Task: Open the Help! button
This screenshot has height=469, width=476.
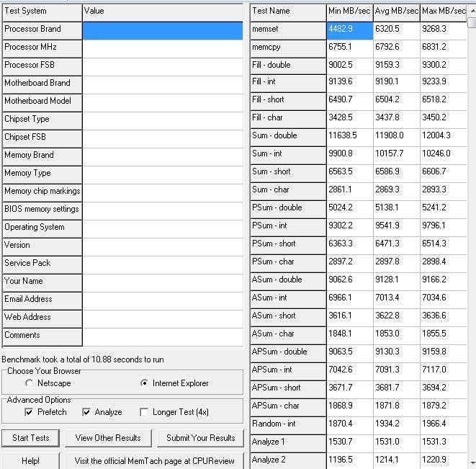Action: (31, 461)
